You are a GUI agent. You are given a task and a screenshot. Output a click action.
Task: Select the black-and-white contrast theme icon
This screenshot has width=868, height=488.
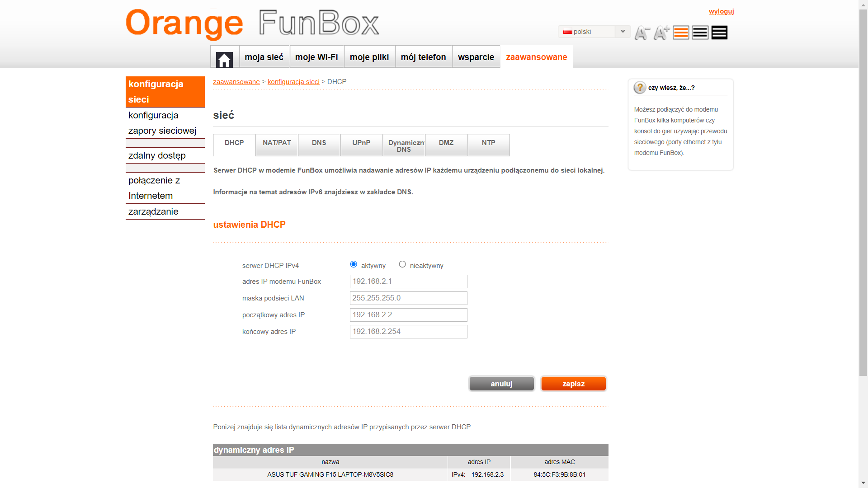(700, 33)
